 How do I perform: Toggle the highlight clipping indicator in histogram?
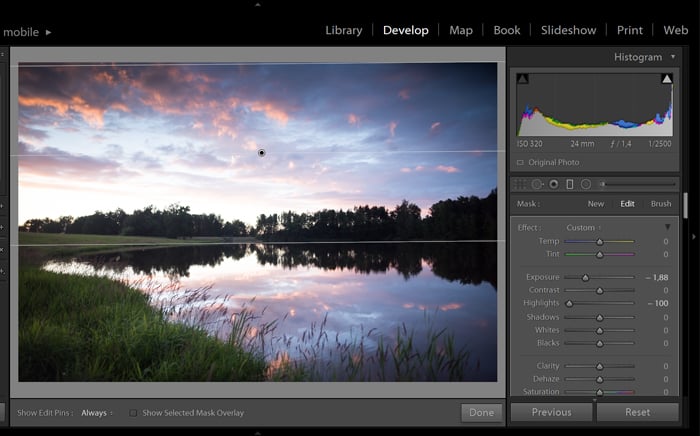(x=667, y=79)
